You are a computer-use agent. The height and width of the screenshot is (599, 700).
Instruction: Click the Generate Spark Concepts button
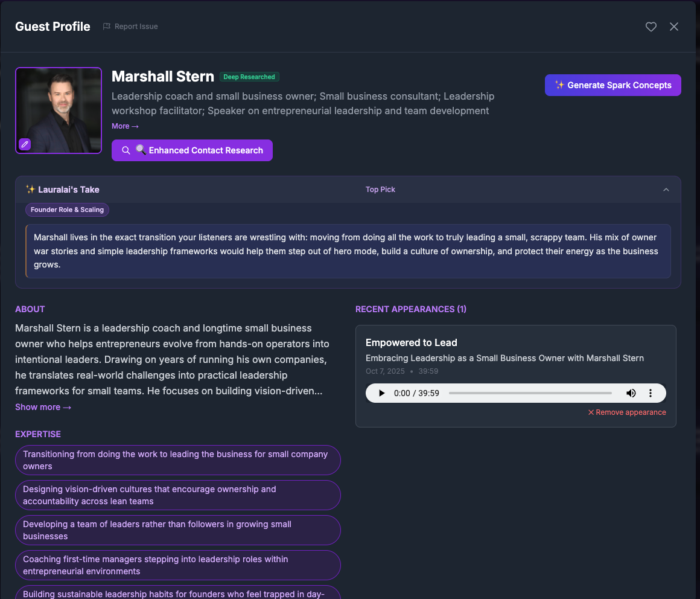pyautogui.click(x=612, y=85)
